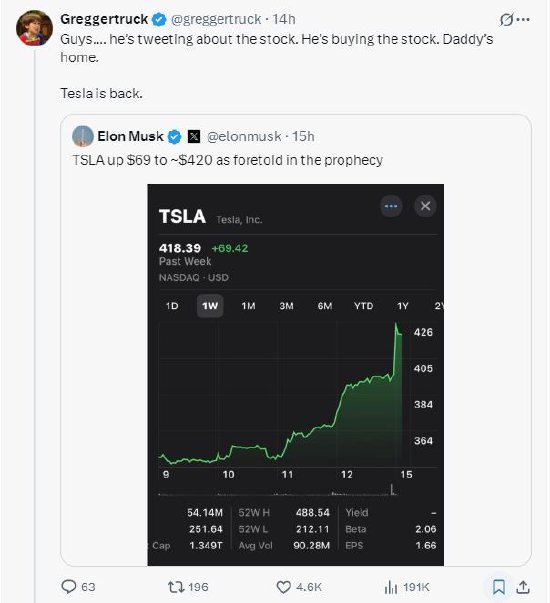Select the 1W range tab on chart
Screen dimensions: 550x603
pos(210,306)
